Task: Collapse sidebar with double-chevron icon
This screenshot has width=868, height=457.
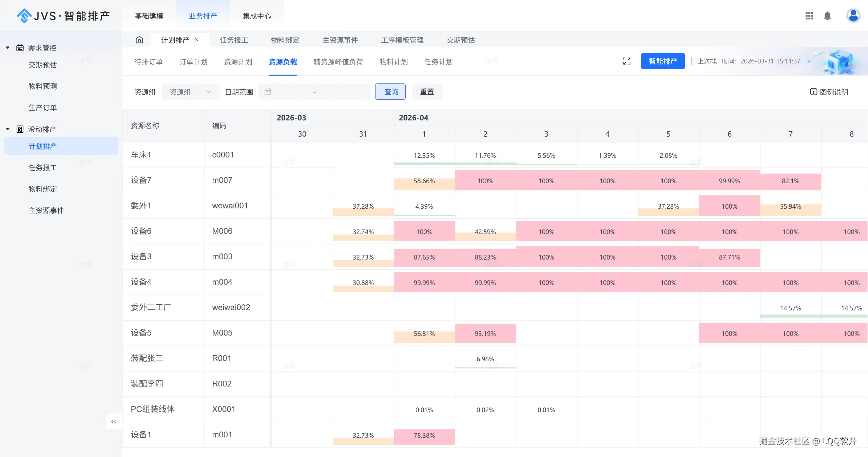Action: coord(114,421)
